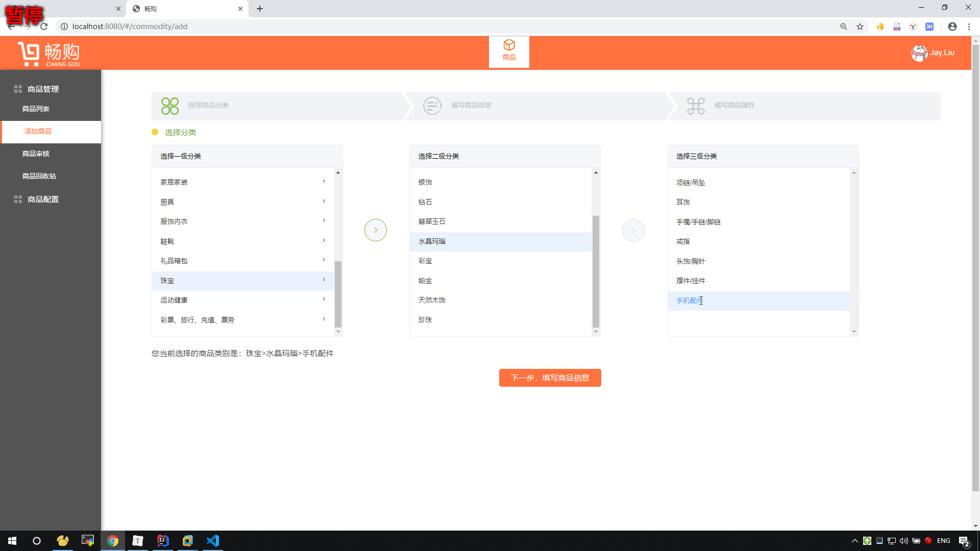
Task: Select 水晶玛瑙 second-level category
Action: click(501, 241)
